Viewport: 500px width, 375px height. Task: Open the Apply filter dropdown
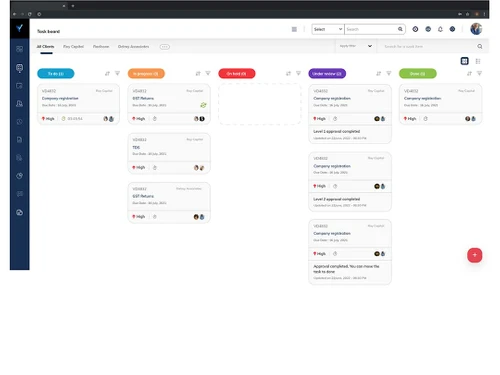[355, 46]
